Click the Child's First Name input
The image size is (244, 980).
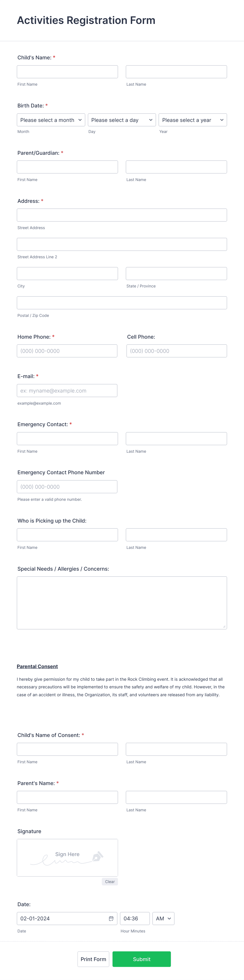[x=67, y=71]
